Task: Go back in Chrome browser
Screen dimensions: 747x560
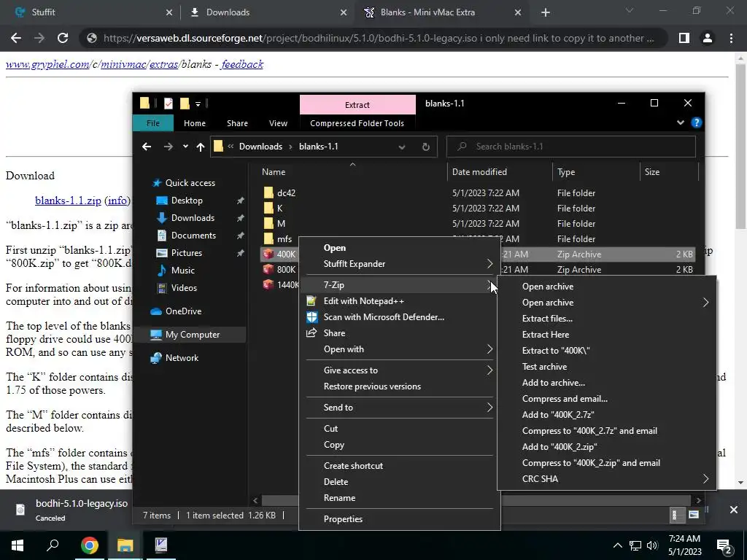Action: [x=16, y=38]
